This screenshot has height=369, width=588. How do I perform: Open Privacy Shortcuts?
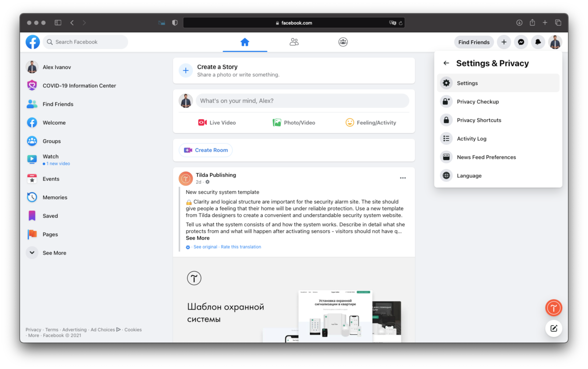pos(498,120)
